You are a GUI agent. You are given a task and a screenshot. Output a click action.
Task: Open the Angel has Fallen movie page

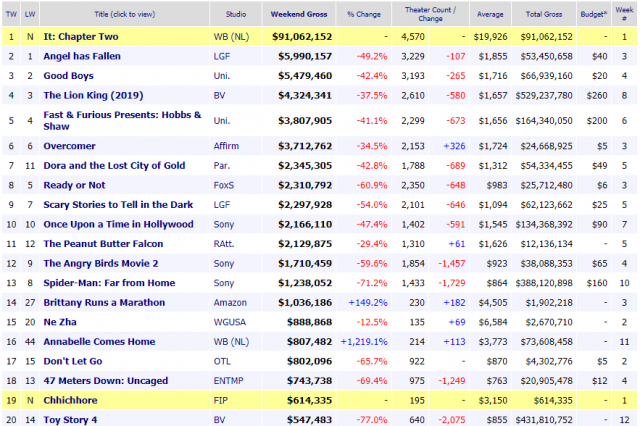(x=82, y=56)
